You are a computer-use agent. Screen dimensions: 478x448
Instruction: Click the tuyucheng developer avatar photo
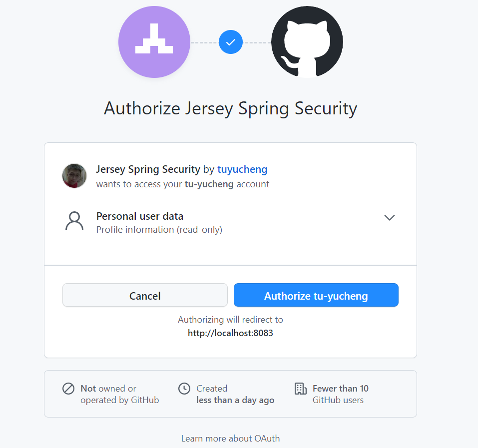(74, 176)
